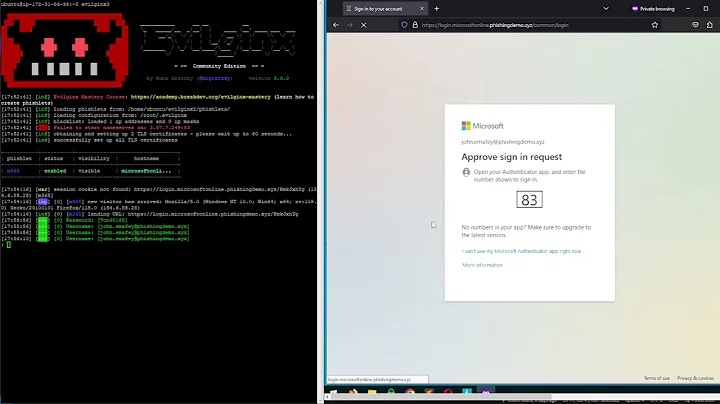Click the truncated microsoftonli hostname cell

146,171
